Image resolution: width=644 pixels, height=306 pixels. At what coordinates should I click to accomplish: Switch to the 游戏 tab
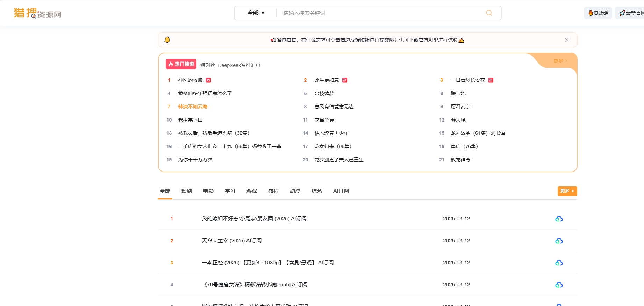coord(252,191)
